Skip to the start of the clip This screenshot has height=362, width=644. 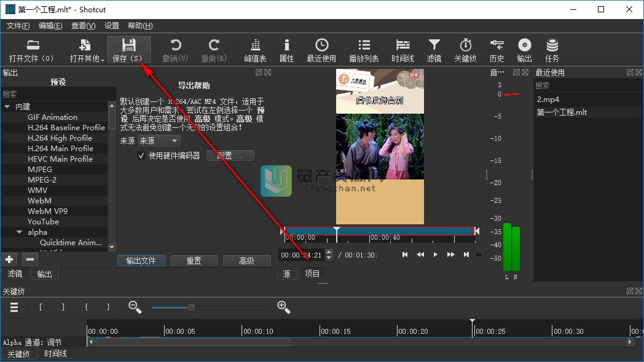[x=405, y=255]
